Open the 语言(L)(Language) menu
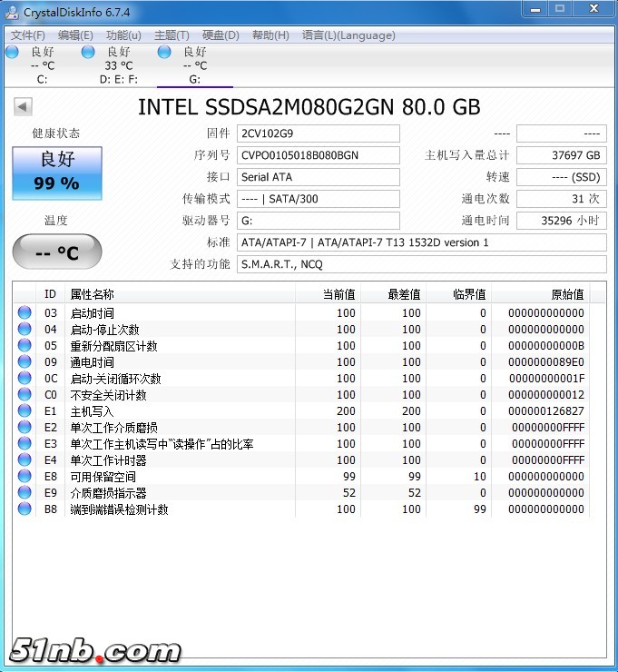This screenshot has width=618, height=672. click(x=348, y=35)
